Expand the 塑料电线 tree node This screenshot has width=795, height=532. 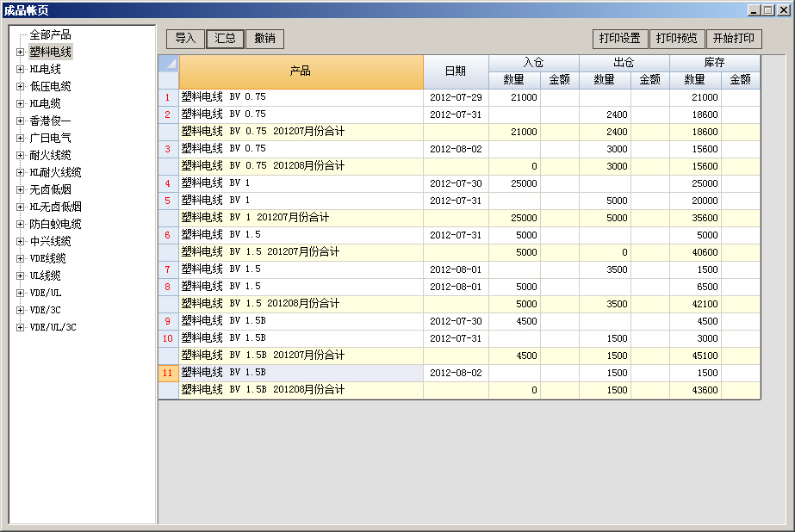coord(20,53)
